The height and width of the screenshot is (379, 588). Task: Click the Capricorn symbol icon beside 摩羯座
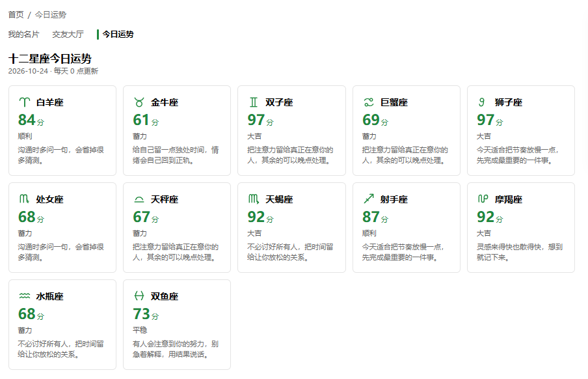coord(483,199)
